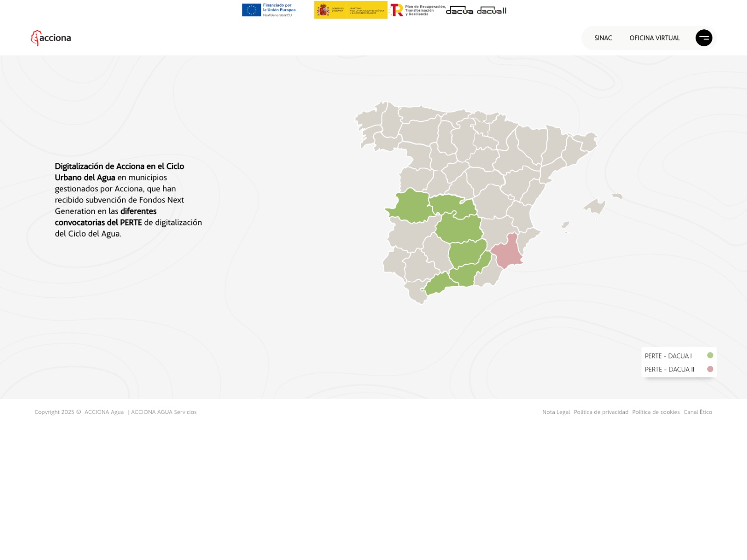Screen dimensions: 747x560
Task: Click the Plan de Recuperación logo
Action: click(418, 10)
